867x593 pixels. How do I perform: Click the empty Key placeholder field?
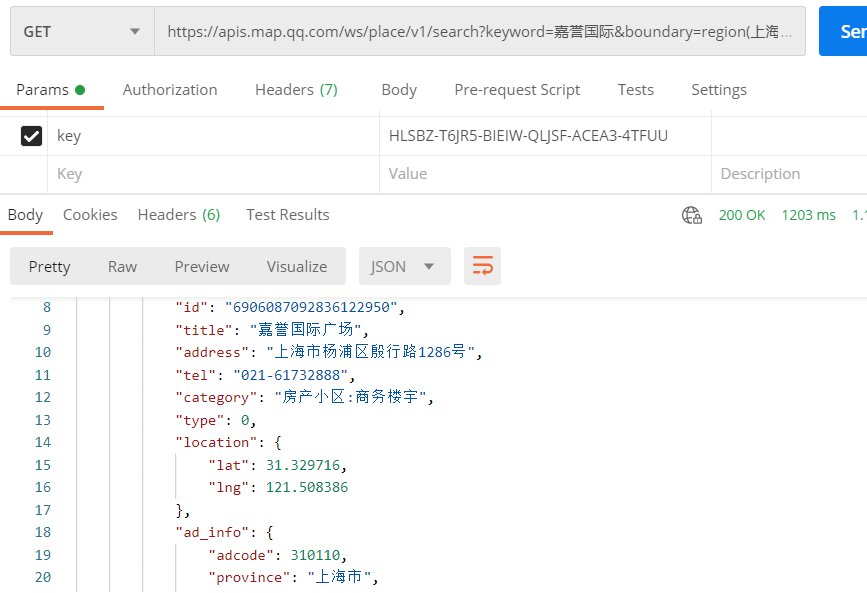[213, 174]
